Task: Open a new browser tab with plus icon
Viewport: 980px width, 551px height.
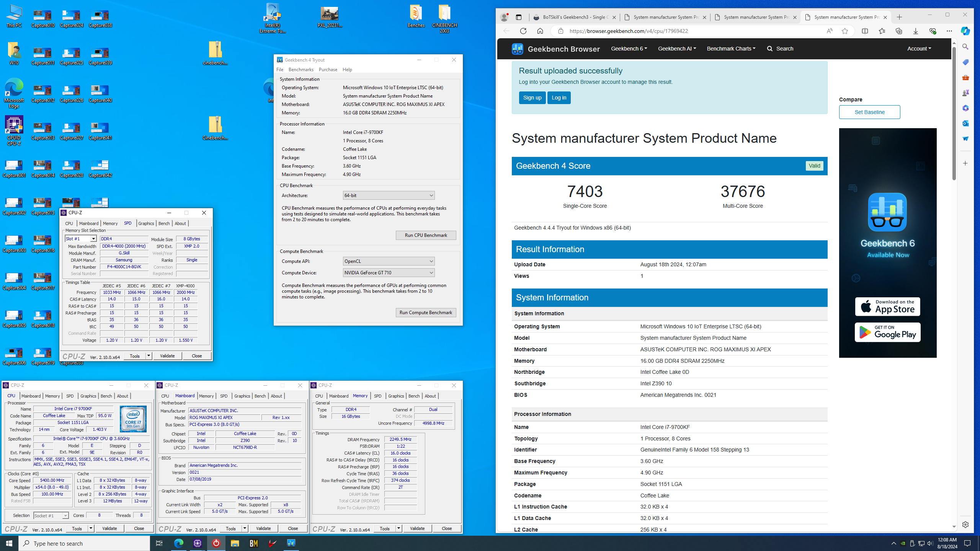Action: click(x=900, y=17)
